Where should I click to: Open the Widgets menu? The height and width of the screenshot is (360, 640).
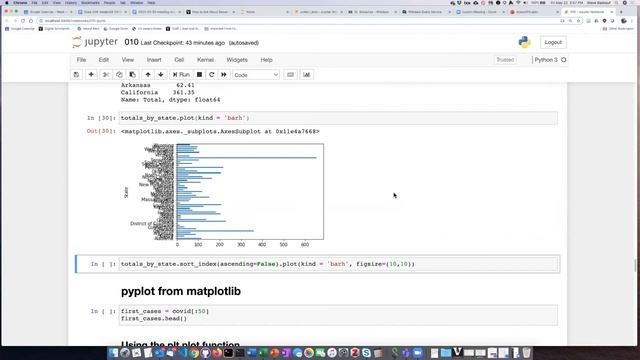(x=237, y=60)
